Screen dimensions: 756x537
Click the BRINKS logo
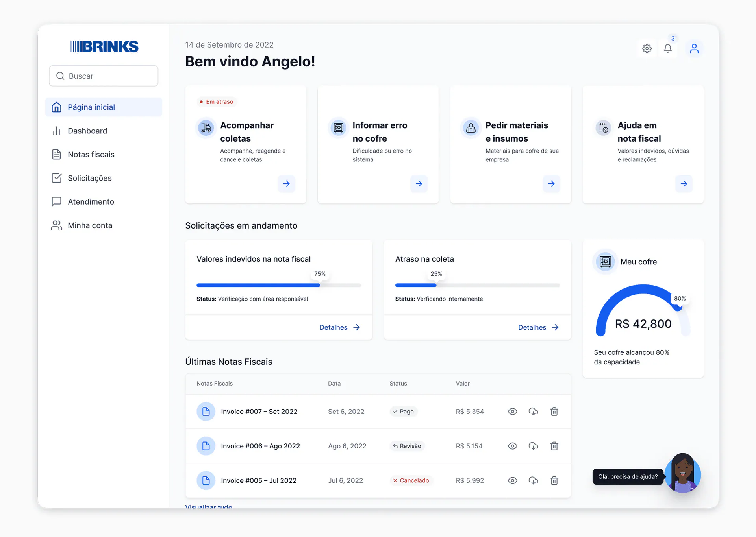click(x=104, y=46)
